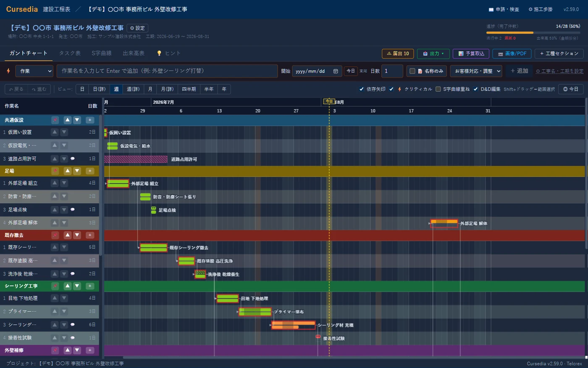588x368 pixels.
Task: Switch to the S字曲線 tab
Action: point(102,53)
